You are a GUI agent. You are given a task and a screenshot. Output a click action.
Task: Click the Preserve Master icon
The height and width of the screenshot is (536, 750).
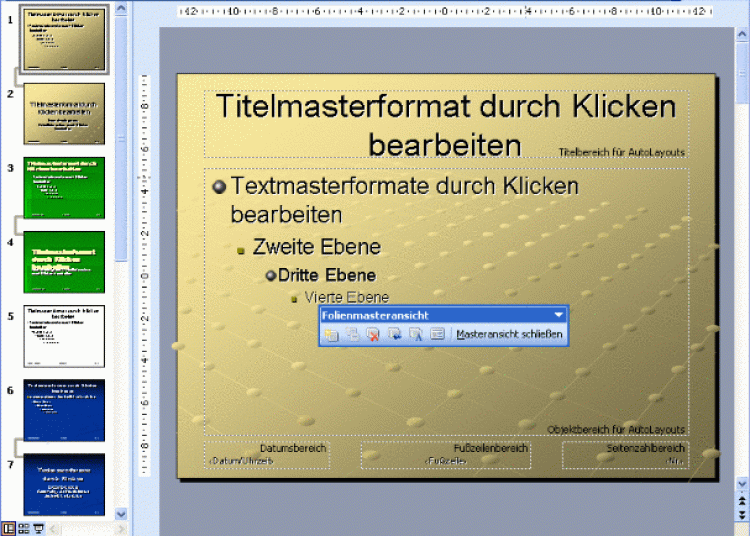coord(395,334)
